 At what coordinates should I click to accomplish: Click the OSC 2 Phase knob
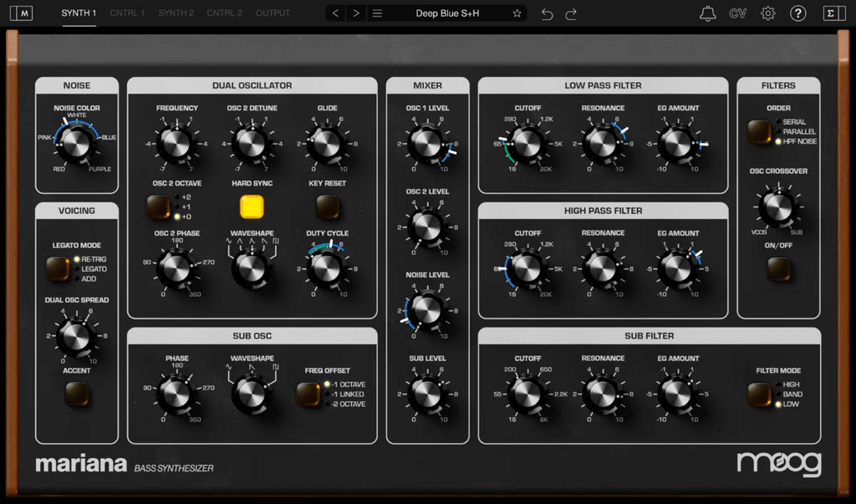pos(176,268)
